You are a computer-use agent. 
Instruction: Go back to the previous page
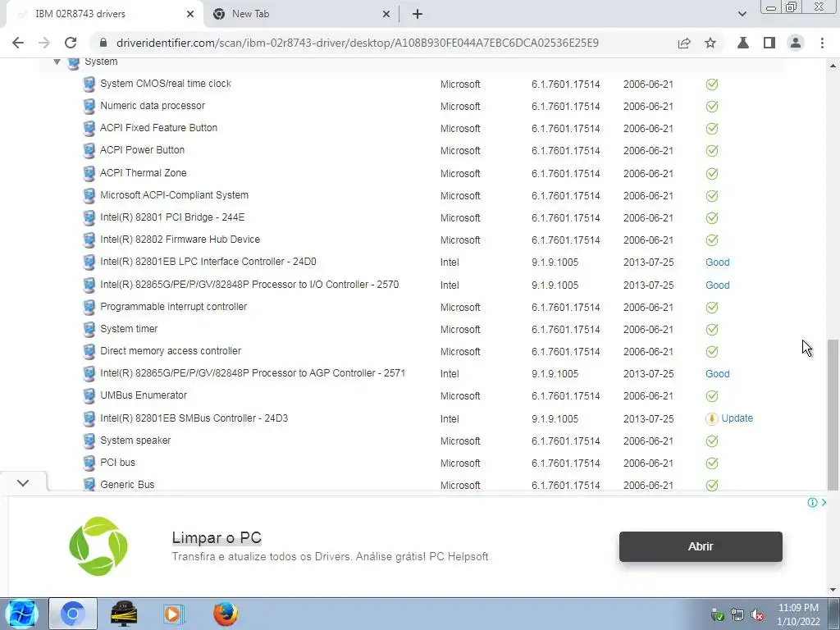(x=18, y=43)
